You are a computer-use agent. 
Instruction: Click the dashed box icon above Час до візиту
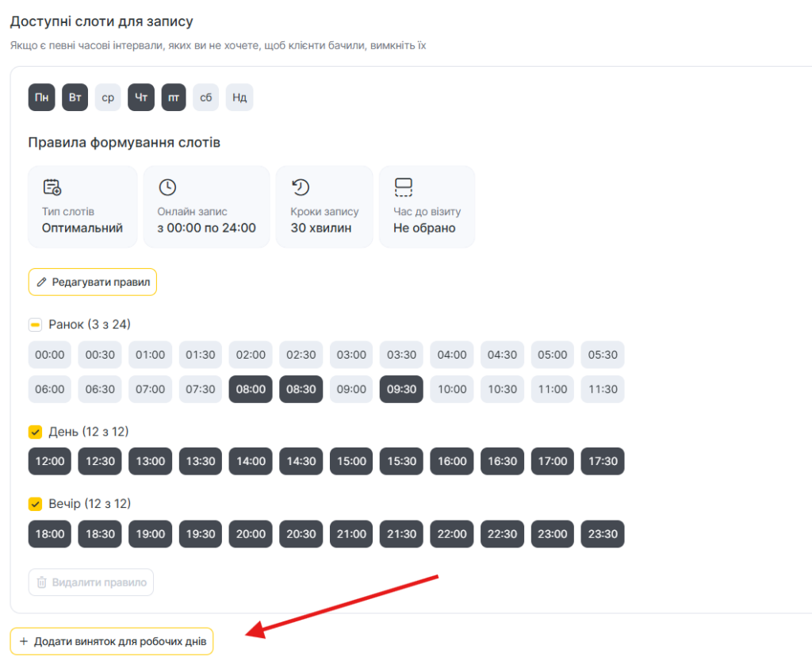404,187
